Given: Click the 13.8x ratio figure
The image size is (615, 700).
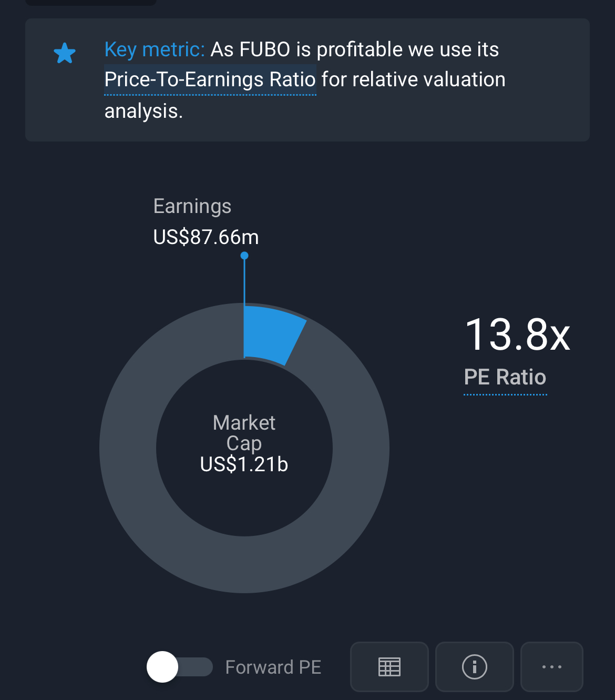Looking at the screenshot, I should click(517, 334).
